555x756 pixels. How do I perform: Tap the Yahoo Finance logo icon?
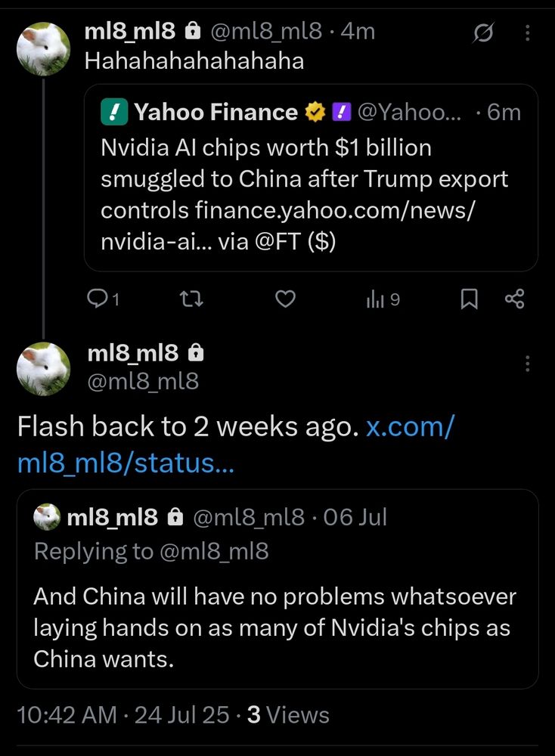pyautogui.click(x=114, y=112)
